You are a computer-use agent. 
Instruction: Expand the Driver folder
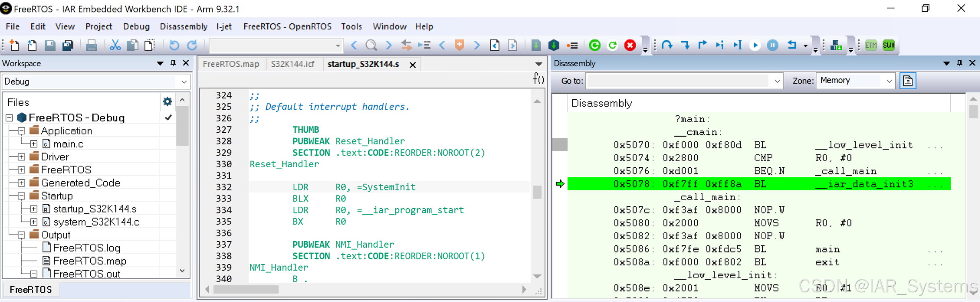click(x=21, y=157)
